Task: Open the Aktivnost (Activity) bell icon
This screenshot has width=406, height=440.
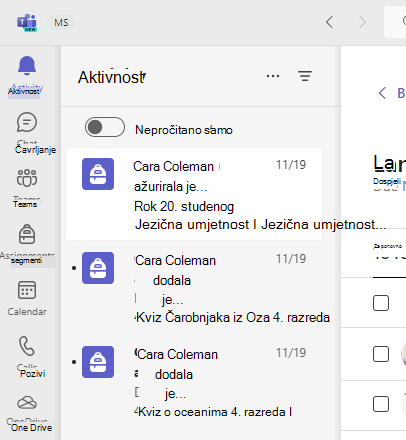Action: click(x=27, y=66)
